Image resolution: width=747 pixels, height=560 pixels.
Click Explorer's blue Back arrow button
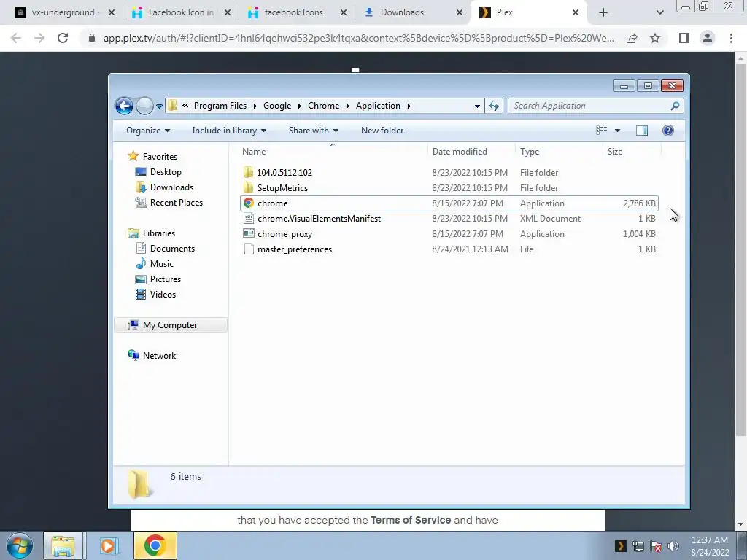tap(124, 106)
